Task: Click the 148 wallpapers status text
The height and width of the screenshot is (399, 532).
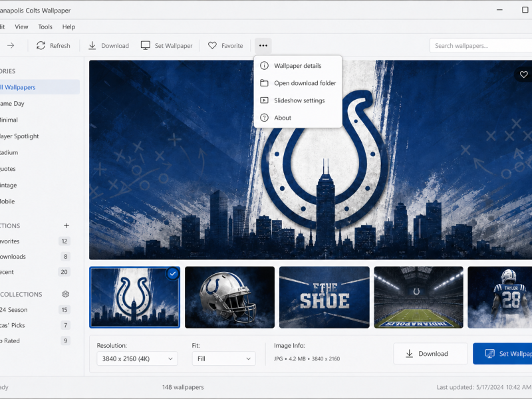Action: (183, 387)
